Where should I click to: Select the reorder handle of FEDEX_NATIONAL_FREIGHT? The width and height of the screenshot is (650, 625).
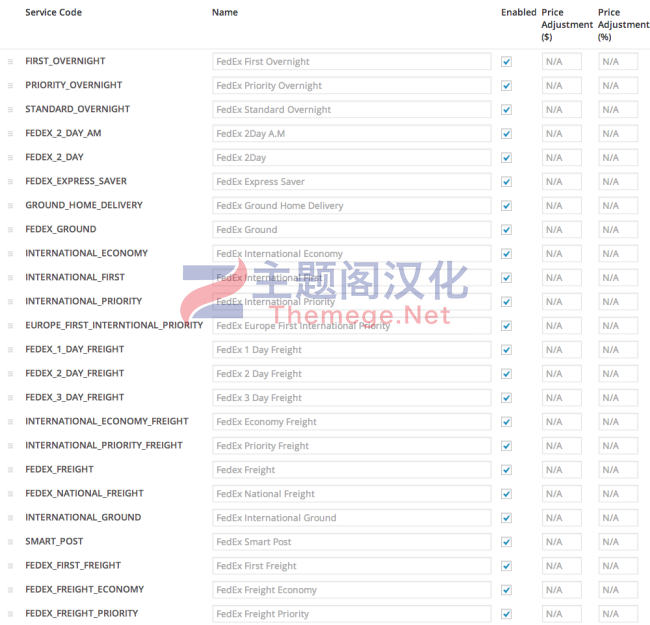click(x=10, y=494)
